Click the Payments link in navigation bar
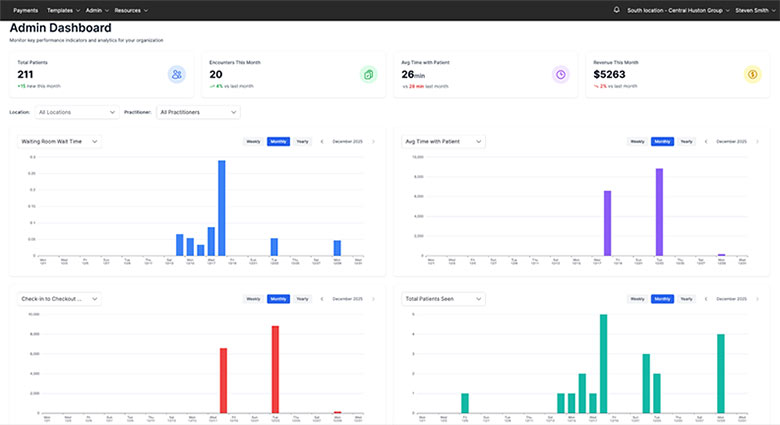 [x=25, y=10]
